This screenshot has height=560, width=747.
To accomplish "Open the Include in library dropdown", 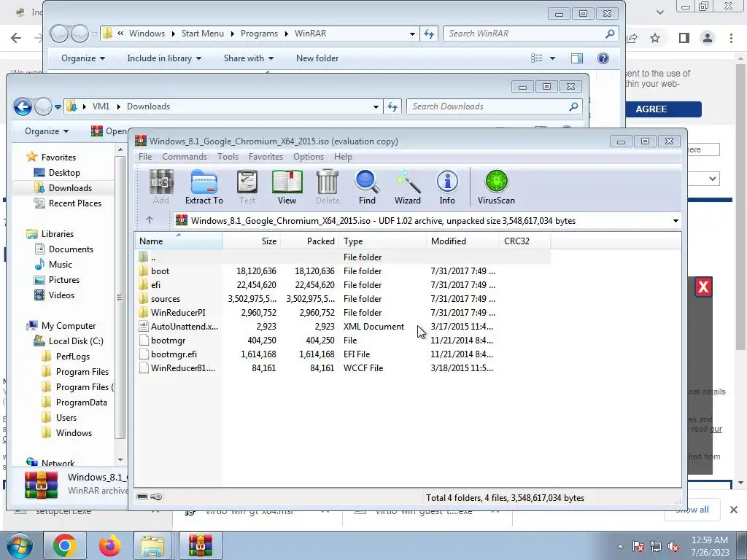I will click(164, 58).
